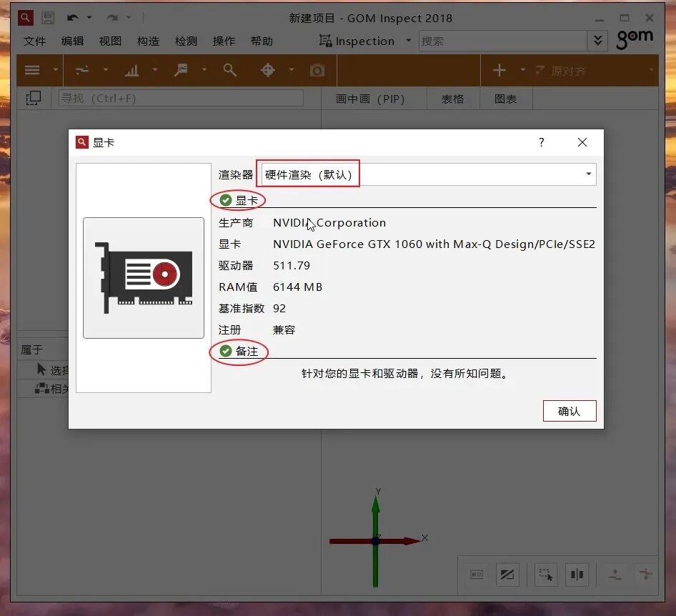Click the camera snapshot toolbar icon
This screenshot has height=616, width=676.
(317, 70)
